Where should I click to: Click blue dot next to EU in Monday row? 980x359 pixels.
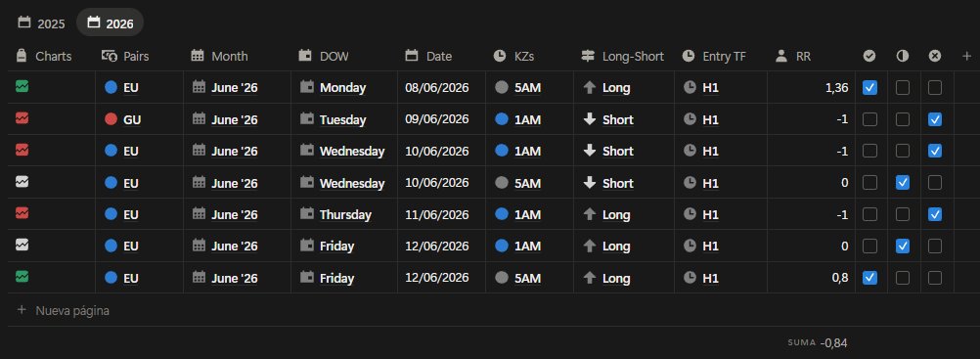pyautogui.click(x=111, y=88)
